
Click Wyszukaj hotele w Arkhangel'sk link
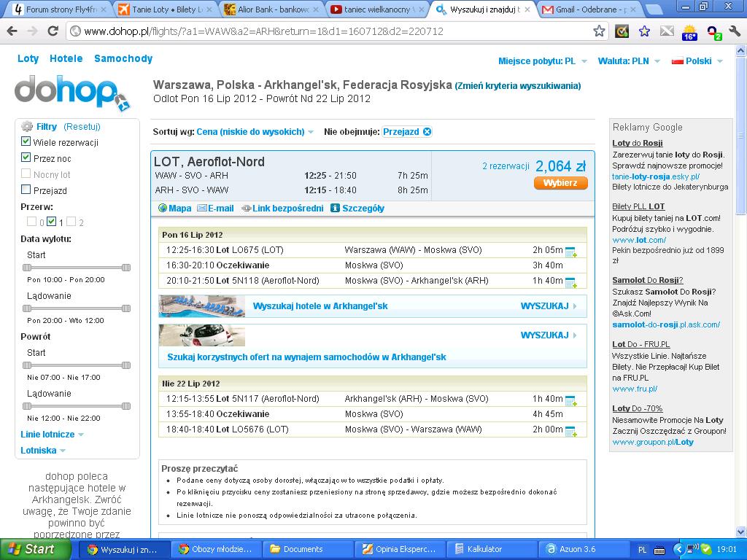coord(320,306)
